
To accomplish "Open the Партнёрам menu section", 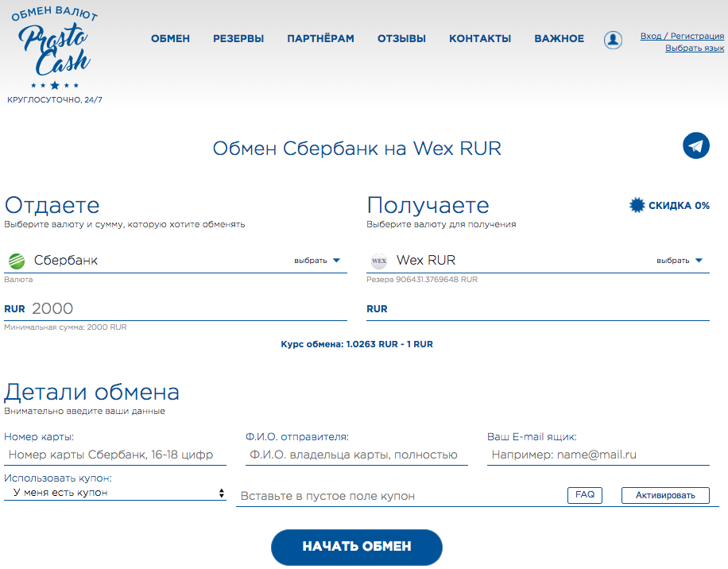I will 320,38.
